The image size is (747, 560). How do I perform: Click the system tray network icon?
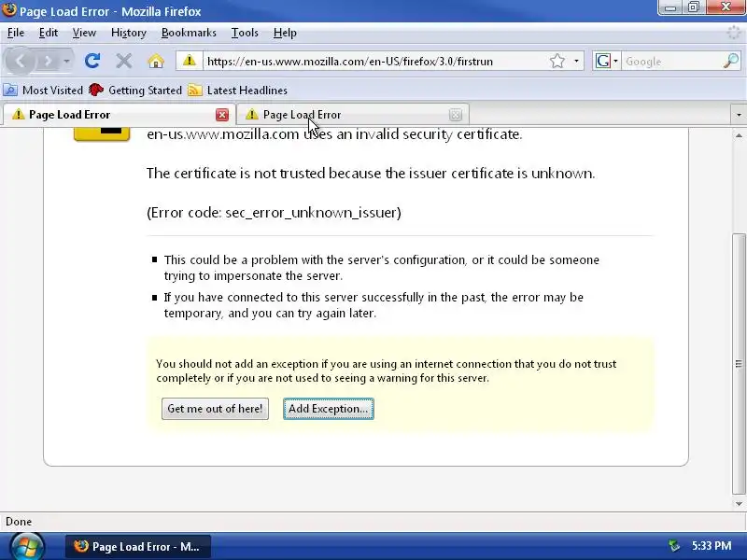[673, 546]
